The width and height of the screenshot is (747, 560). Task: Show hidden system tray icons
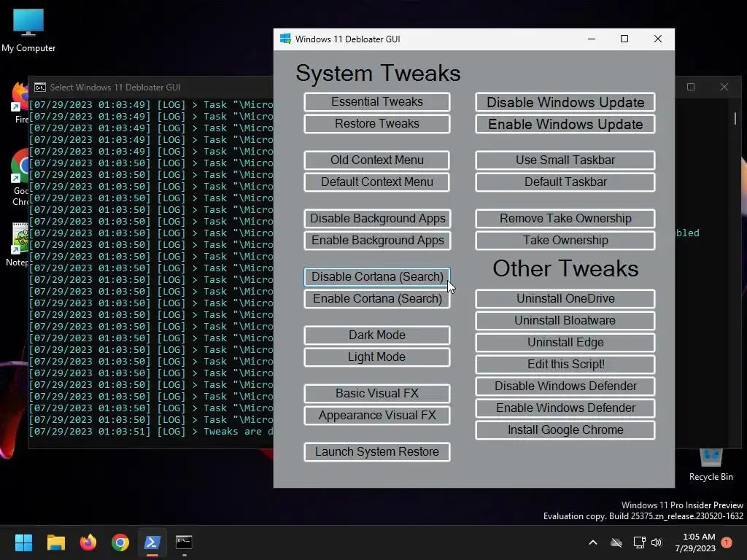[x=593, y=542]
